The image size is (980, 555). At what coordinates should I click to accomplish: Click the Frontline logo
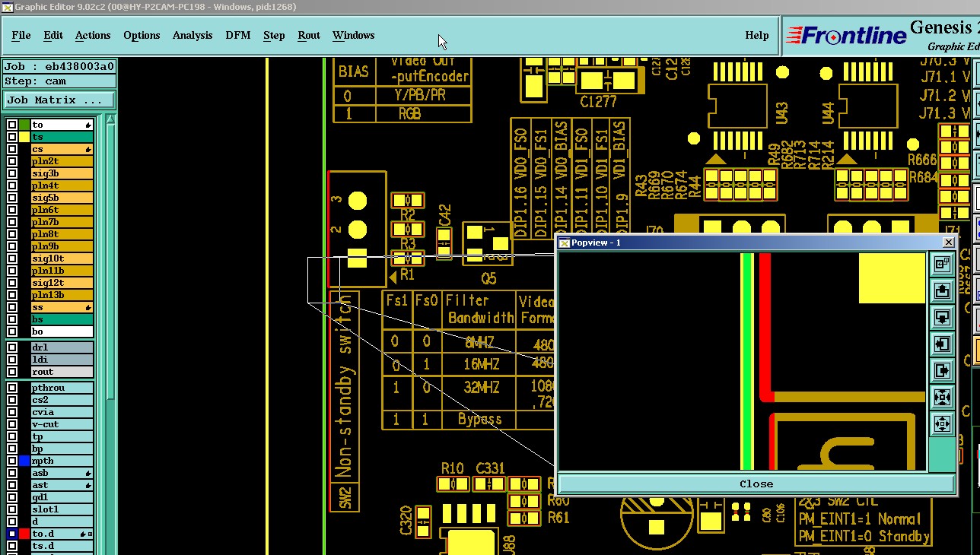(x=846, y=35)
